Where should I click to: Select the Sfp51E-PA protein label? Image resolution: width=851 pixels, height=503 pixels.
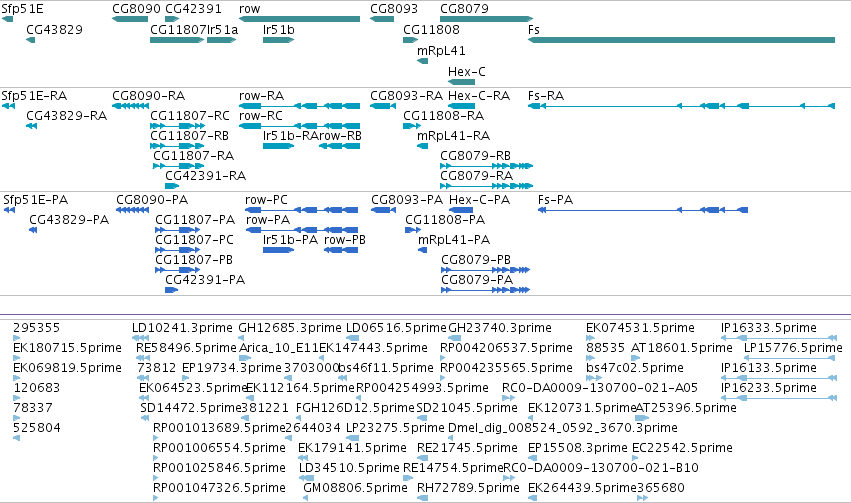(x=36, y=200)
